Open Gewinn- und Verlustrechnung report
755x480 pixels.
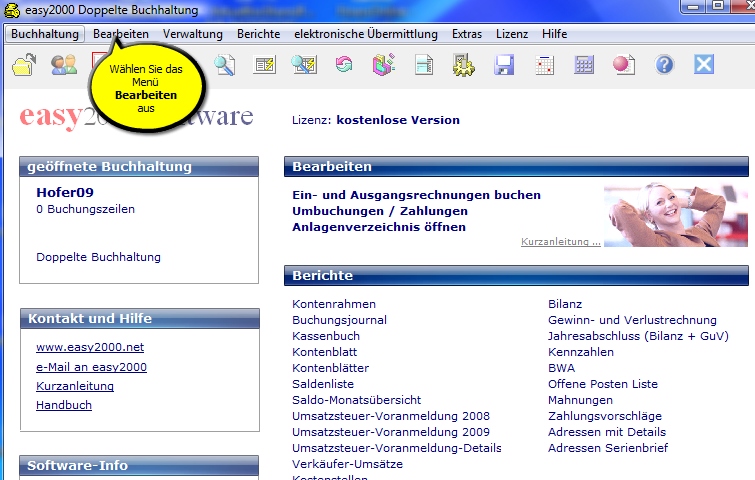pyautogui.click(x=632, y=320)
